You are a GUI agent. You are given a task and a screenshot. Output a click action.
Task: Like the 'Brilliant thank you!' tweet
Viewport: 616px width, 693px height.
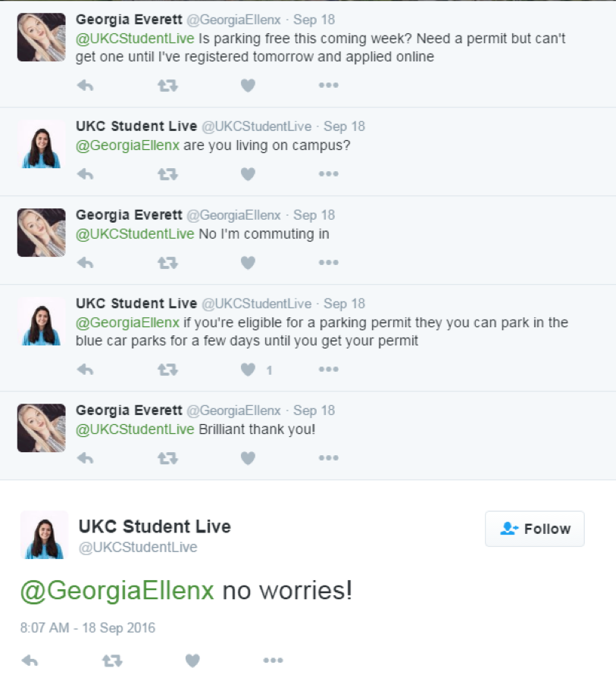(248, 458)
